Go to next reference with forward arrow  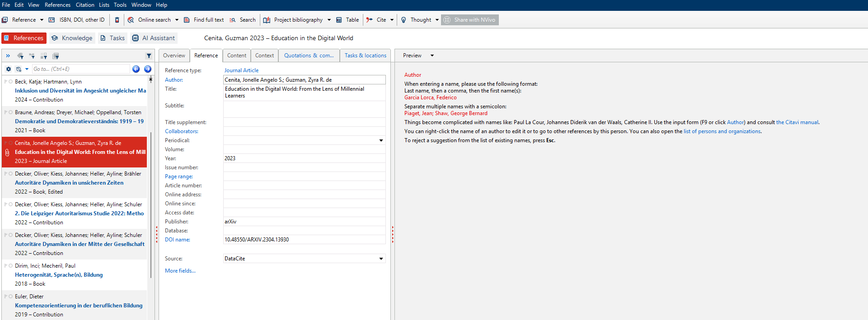click(148, 69)
